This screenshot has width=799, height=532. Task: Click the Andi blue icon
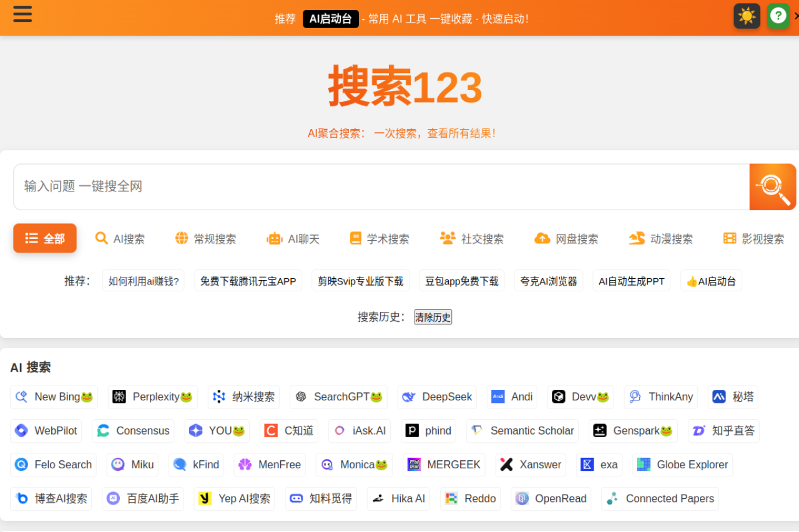click(498, 397)
